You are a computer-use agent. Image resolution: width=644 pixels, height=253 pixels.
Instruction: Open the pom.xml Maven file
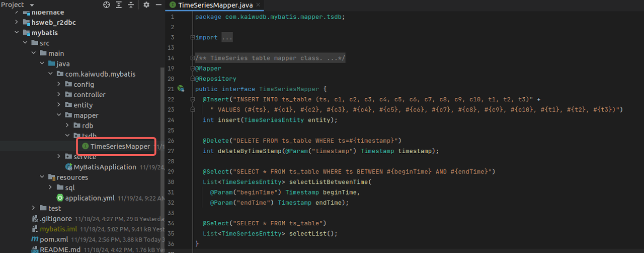point(54,239)
